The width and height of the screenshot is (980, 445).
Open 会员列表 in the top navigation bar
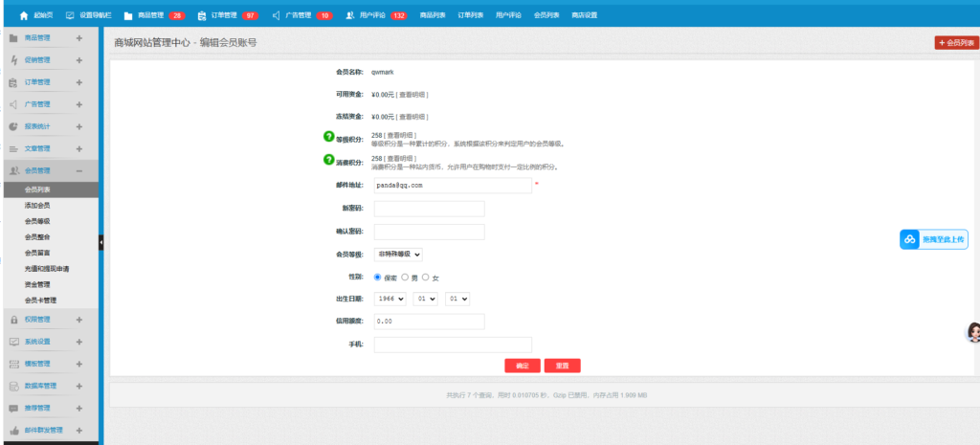coord(546,15)
